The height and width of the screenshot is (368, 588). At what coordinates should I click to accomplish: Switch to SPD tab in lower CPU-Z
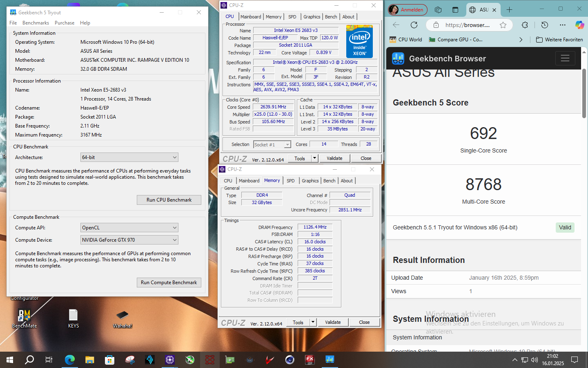click(291, 181)
